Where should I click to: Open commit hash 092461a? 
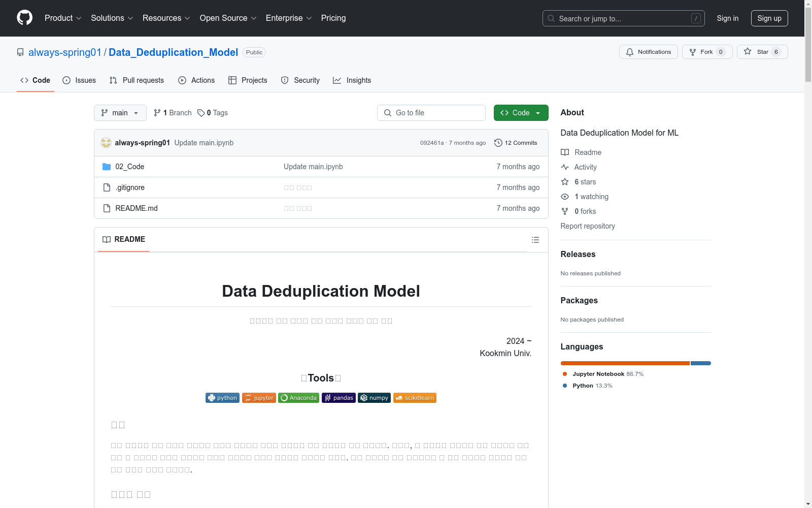click(x=431, y=143)
